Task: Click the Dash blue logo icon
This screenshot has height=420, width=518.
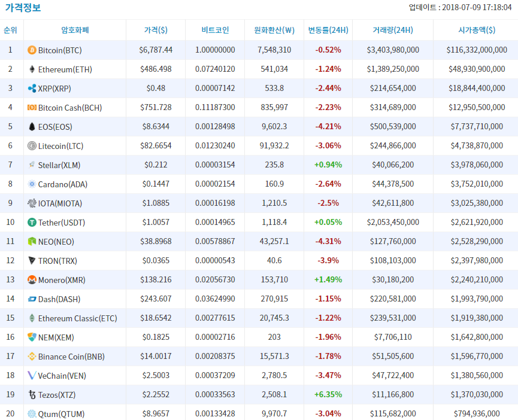Action: click(32, 299)
